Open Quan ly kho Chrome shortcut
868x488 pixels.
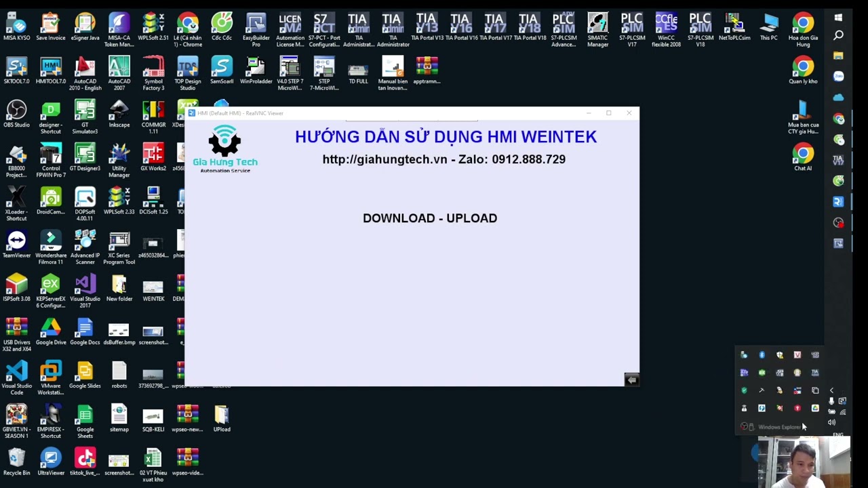pyautogui.click(x=803, y=70)
